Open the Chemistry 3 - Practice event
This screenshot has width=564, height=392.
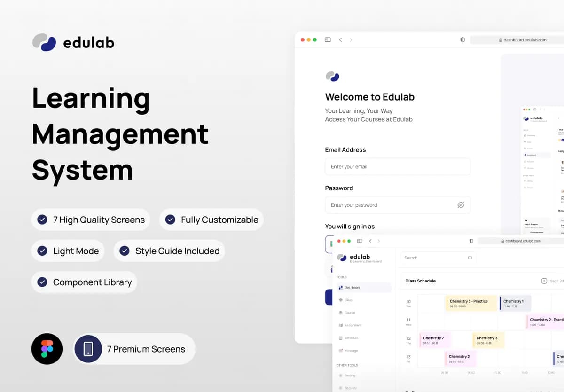[x=471, y=303]
